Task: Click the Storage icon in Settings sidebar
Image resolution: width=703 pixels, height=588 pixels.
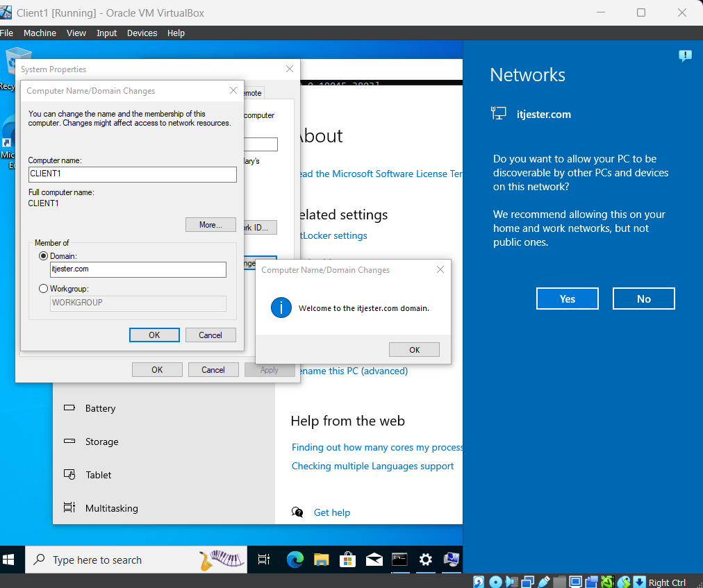Action: point(69,441)
